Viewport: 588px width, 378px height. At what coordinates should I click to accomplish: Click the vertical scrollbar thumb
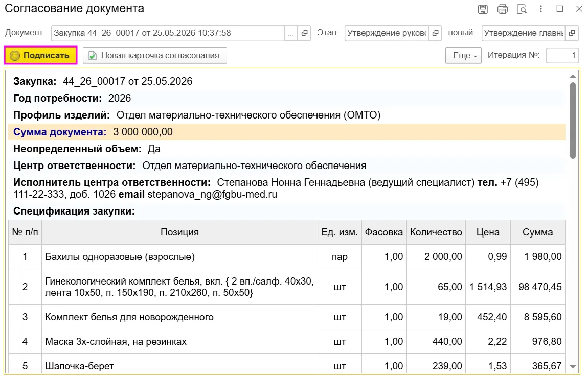(573, 120)
